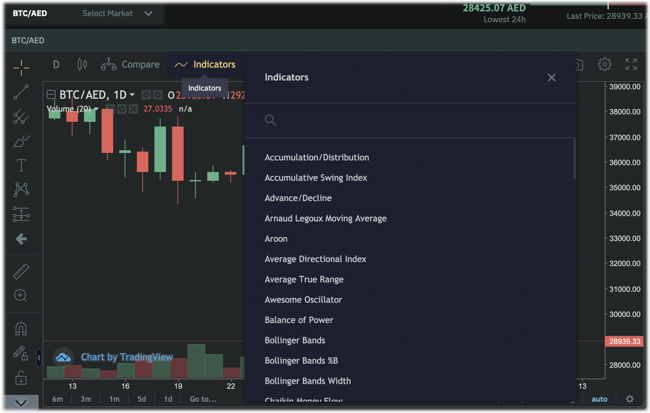Click the indicators list scrollbar

coord(574,159)
